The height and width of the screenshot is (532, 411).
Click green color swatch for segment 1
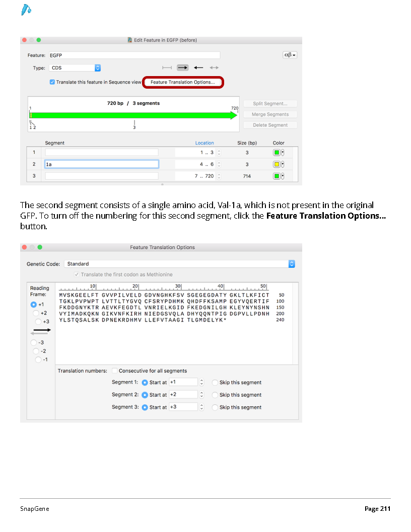coord(277,153)
